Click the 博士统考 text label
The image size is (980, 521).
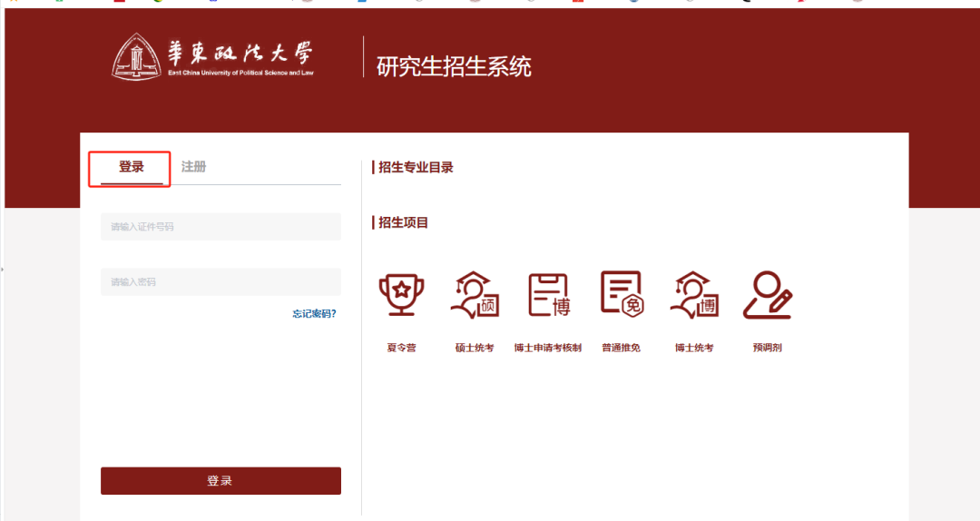pyautogui.click(x=694, y=348)
